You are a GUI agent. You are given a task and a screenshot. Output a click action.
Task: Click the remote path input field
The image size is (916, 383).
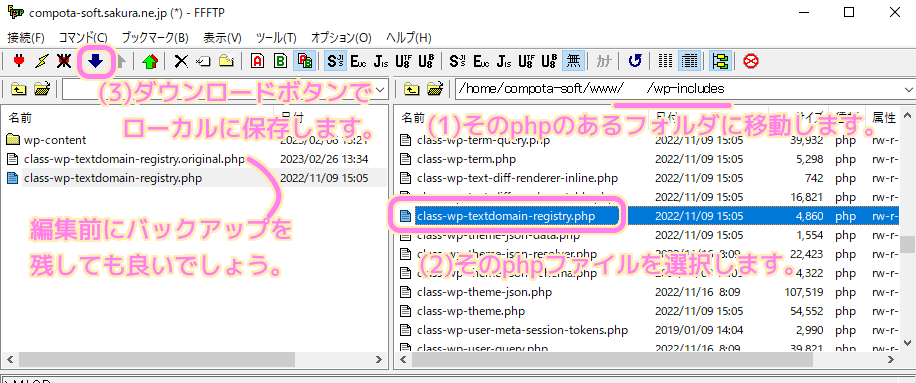(678, 90)
